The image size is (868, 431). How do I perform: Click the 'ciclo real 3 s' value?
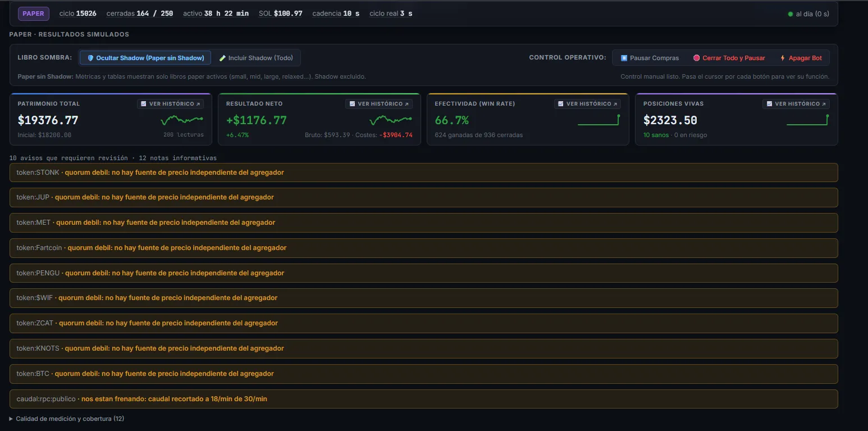(391, 13)
